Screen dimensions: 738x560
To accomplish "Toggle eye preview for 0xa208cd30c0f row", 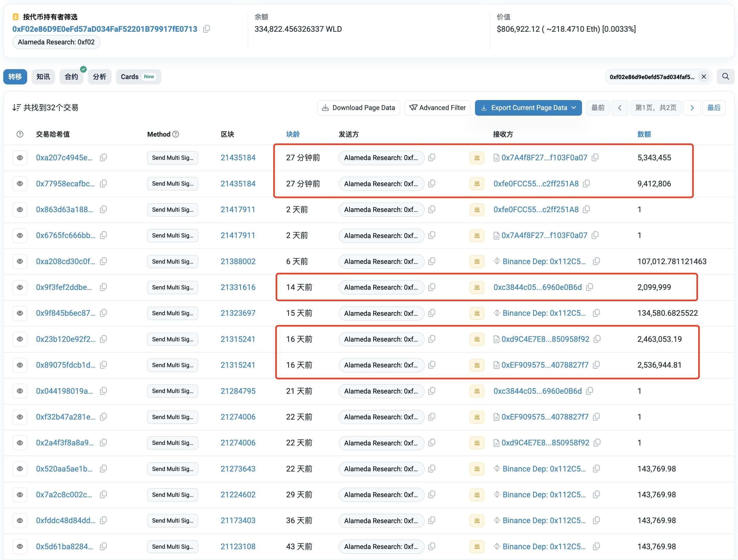I will [x=20, y=261].
